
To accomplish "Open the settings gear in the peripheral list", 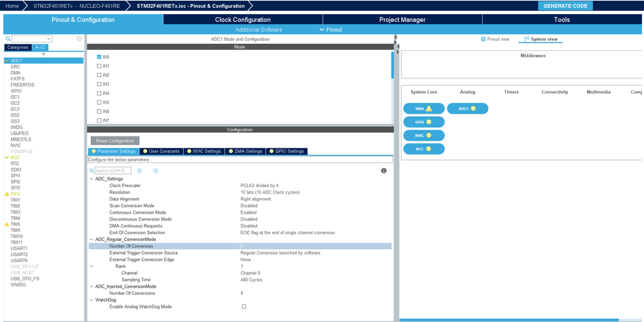I will (x=79, y=39).
